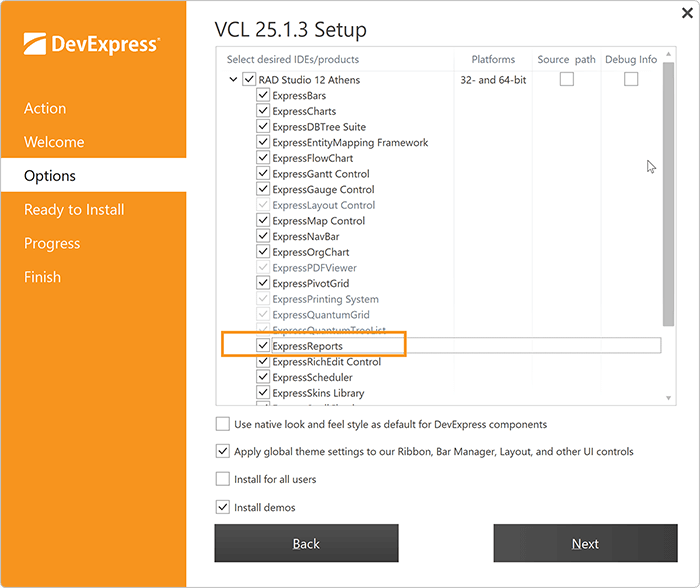The image size is (700, 588).
Task: Click ExpressQuantumGrid disabled item
Action: (321, 315)
